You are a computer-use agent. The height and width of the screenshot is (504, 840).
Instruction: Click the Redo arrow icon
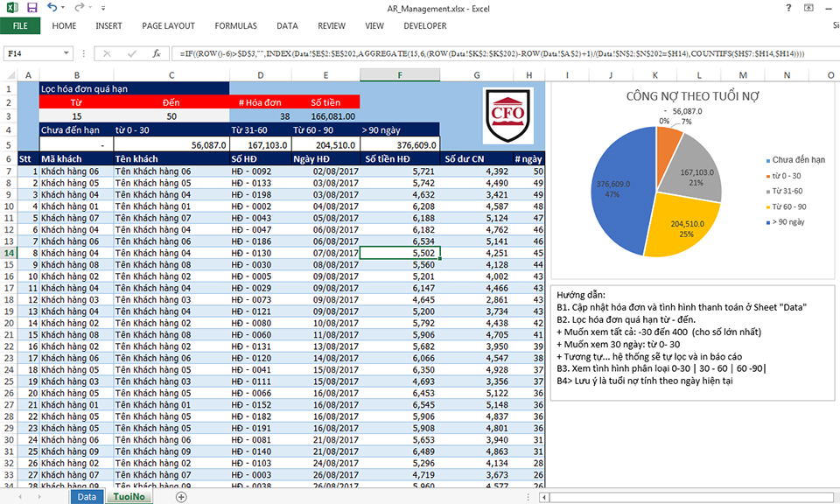(79, 7)
